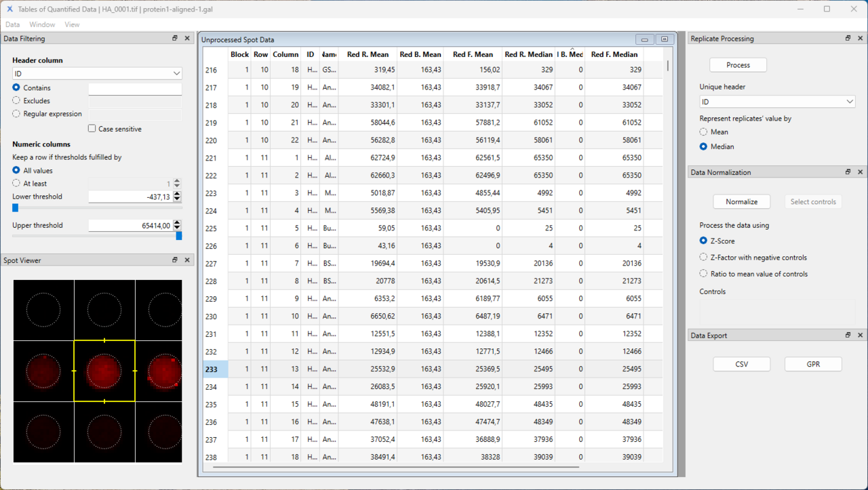The height and width of the screenshot is (490, 868).
Task: Choose Mean for representing replicates' value
Action: [703, 132]
